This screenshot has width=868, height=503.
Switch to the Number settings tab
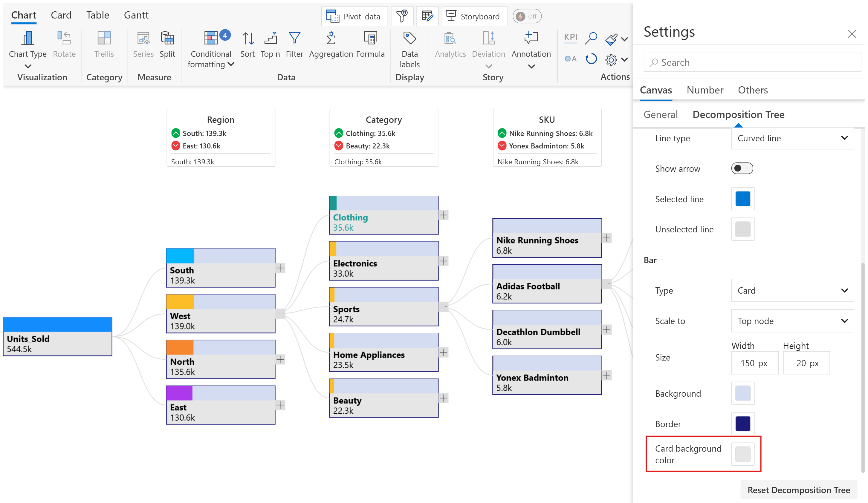705,90
